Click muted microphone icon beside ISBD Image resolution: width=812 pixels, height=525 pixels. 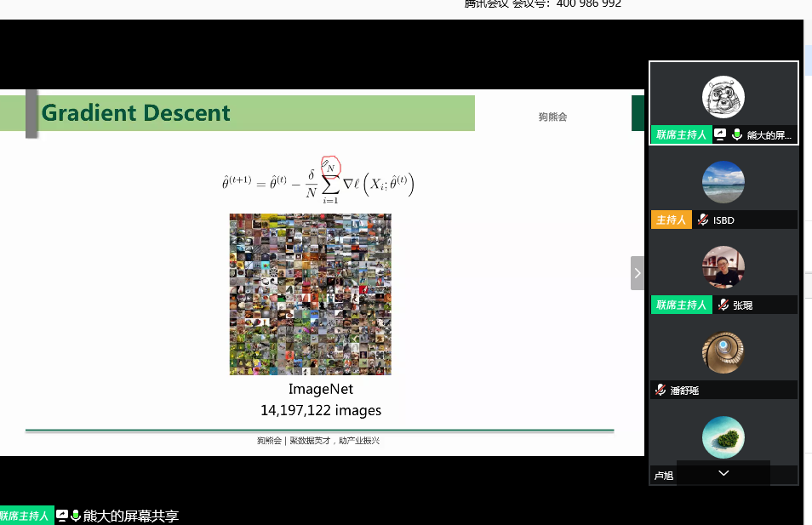(x=703, y=220)
